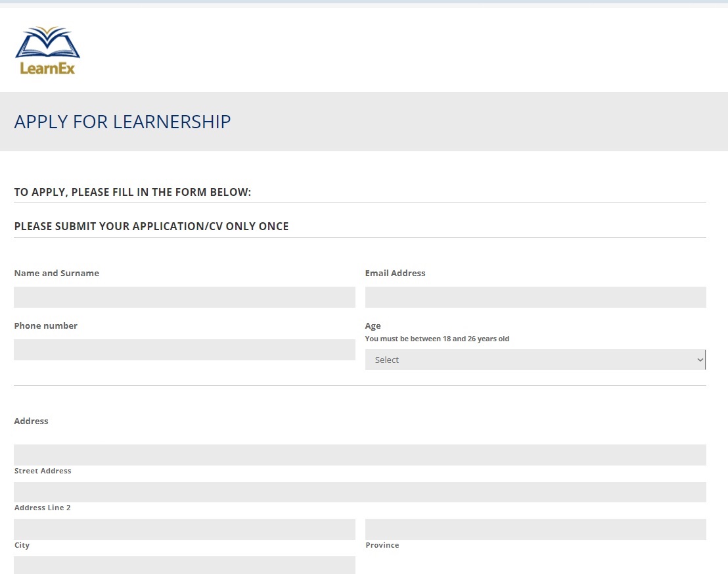728x574 pixels.
Task: Click the Email Address input box
Action: point(535,297)
